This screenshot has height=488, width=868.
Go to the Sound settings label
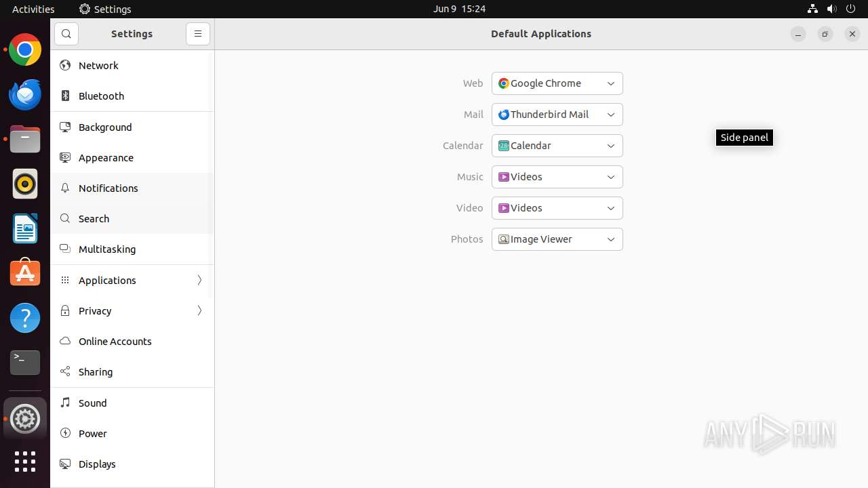[93, 403]
